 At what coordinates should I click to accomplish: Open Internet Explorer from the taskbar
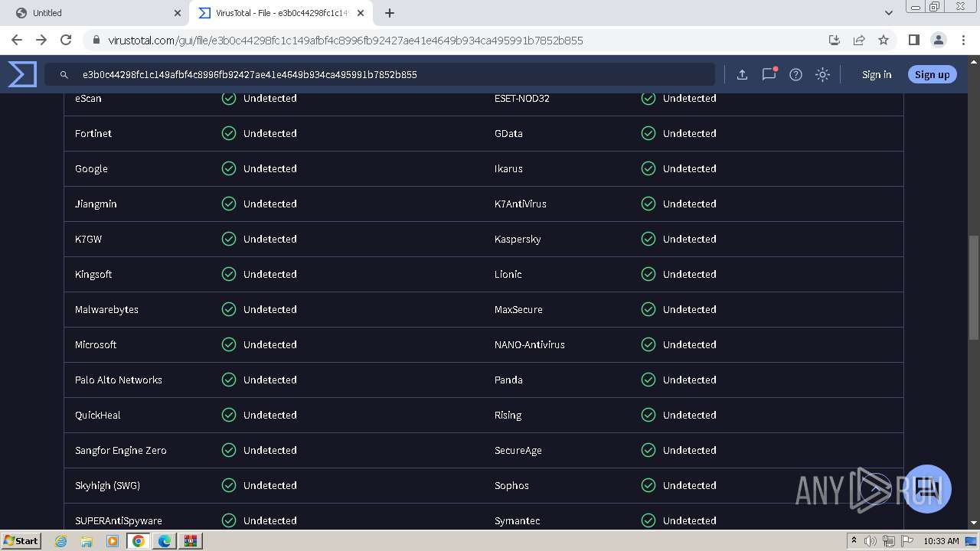tap(60, 541)
